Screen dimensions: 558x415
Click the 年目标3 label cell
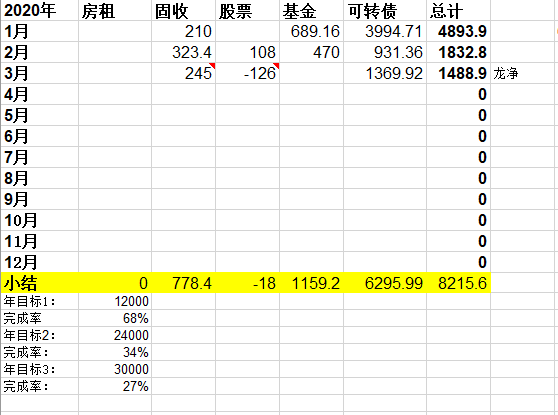coord(40,369)
